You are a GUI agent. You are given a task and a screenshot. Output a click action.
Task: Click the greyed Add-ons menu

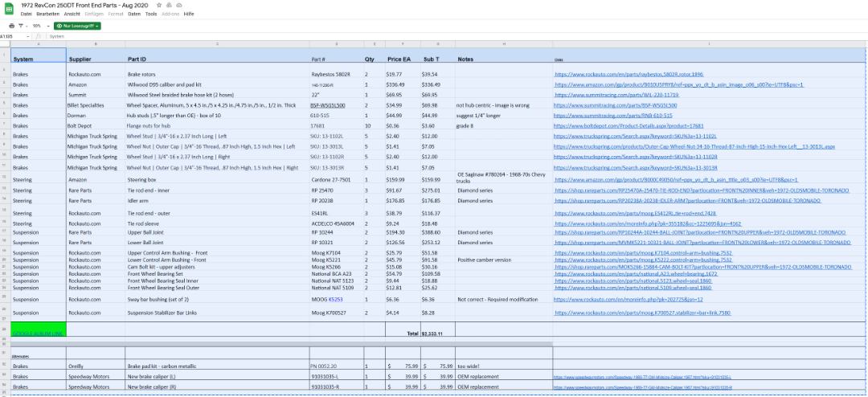tap(170, 14)
